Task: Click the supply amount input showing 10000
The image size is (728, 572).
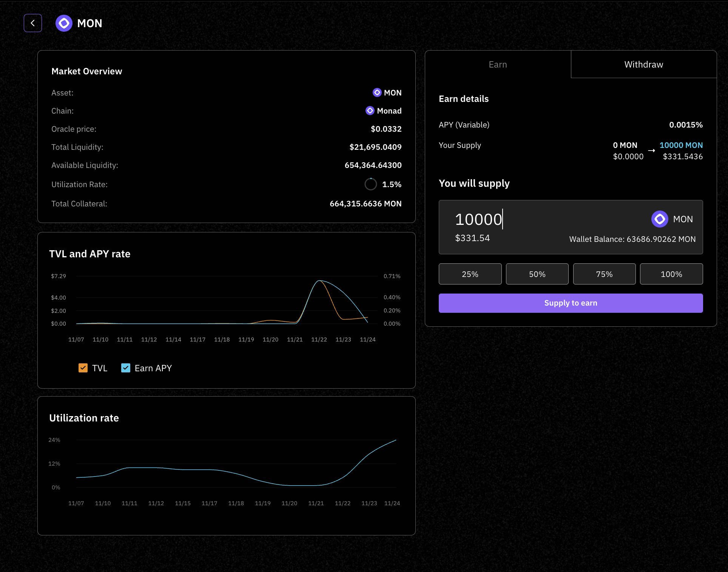Action: click(478, 220)
